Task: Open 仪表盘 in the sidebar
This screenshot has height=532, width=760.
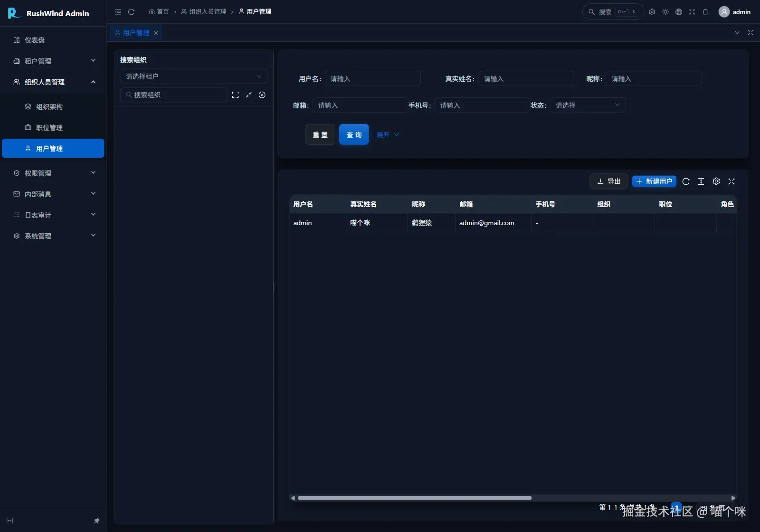Action: pos(53,40)
